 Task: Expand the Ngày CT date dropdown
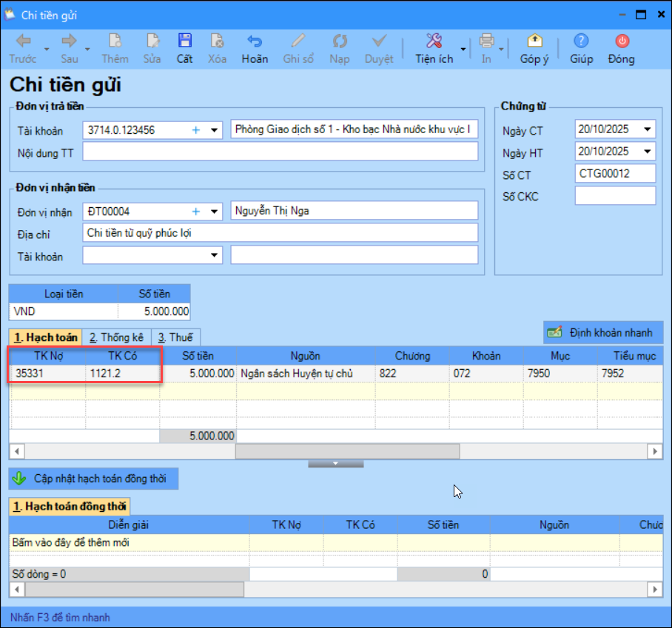tap(648, 130)
